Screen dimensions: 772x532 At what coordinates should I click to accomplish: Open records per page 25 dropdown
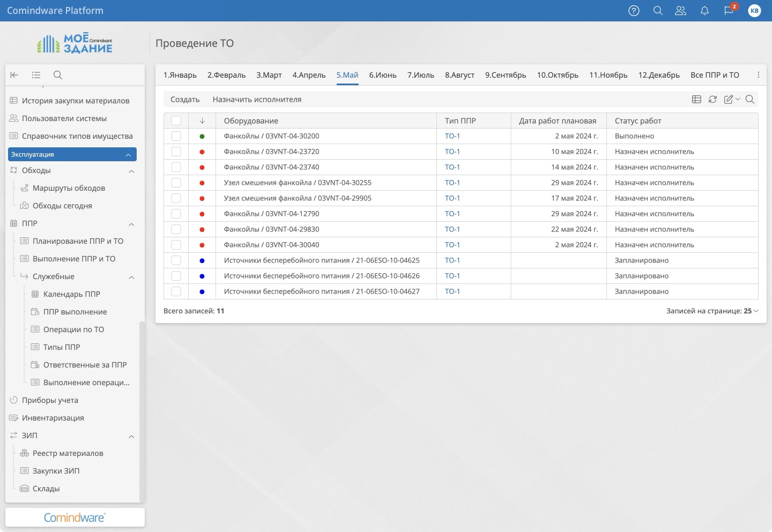point(751,311)
